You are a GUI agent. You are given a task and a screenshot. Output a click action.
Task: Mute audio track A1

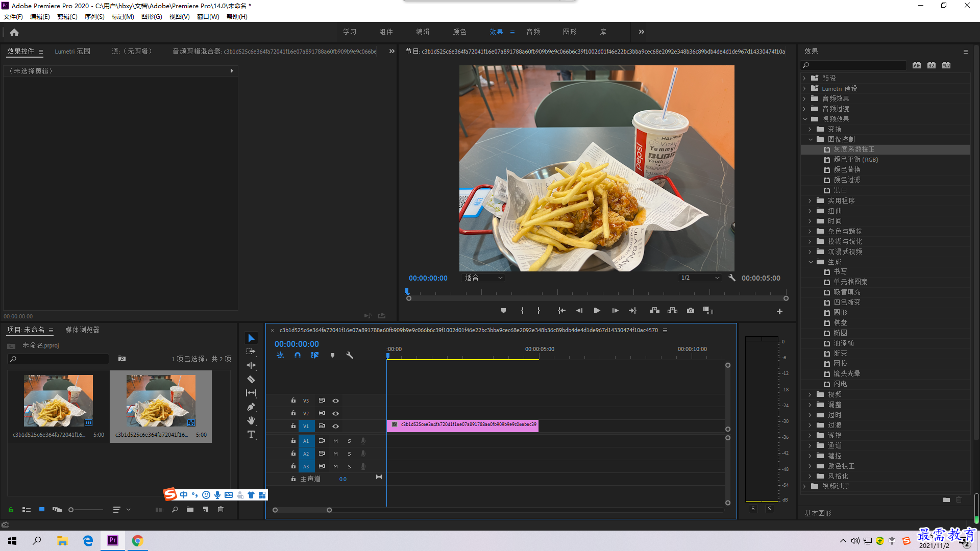pyautogui.click(x=335, y=441)
